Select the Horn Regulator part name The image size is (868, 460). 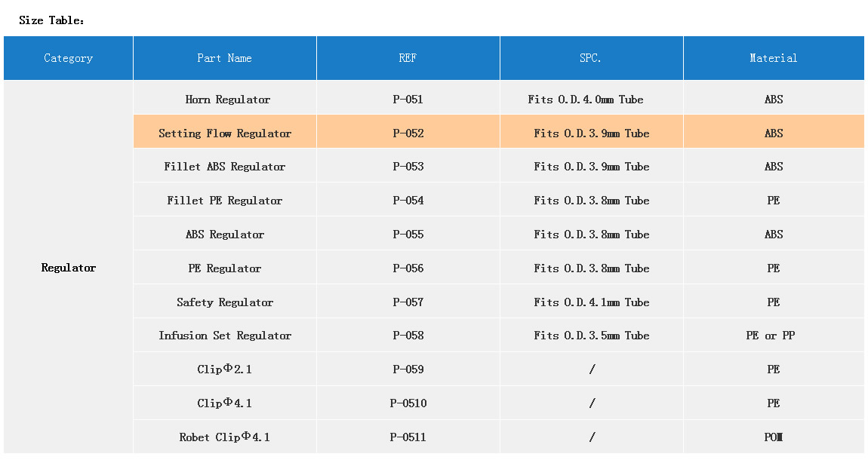click(x=227, y=100)
